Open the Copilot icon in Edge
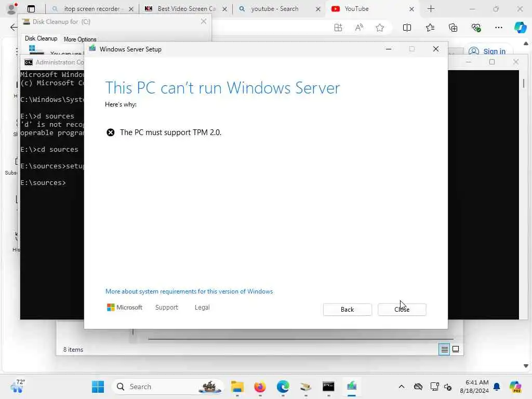This screenshot has height=399, width=532. (520, 28)
